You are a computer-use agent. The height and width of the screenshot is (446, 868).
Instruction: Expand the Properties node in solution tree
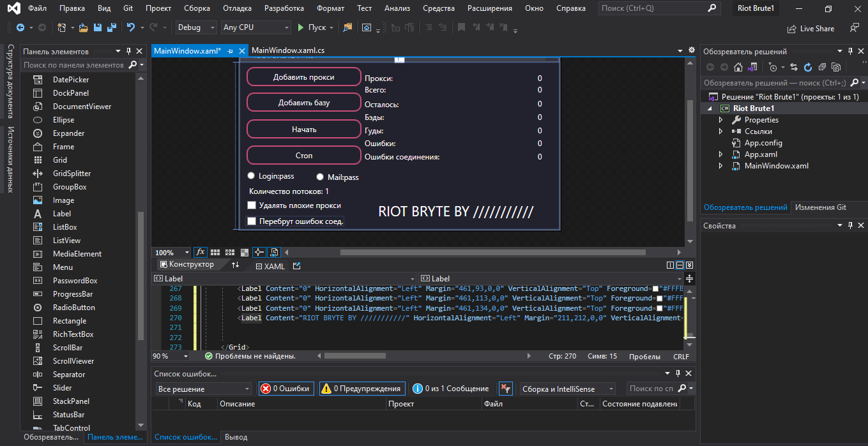(x=721, y=120)
